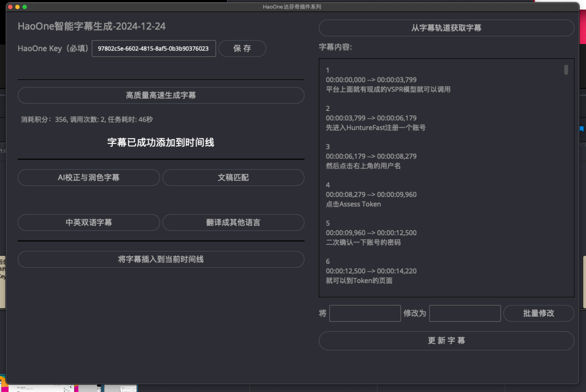Click the subtitle content scrollbar handle

click(566, 70)
